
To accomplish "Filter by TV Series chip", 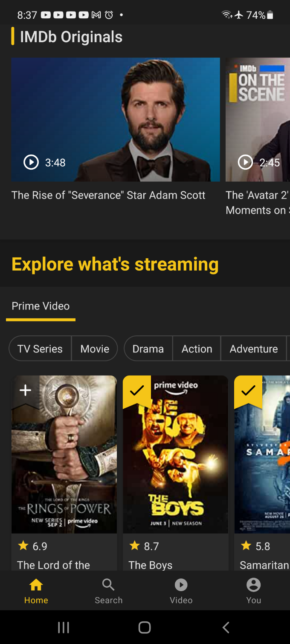I will (40, 349).
